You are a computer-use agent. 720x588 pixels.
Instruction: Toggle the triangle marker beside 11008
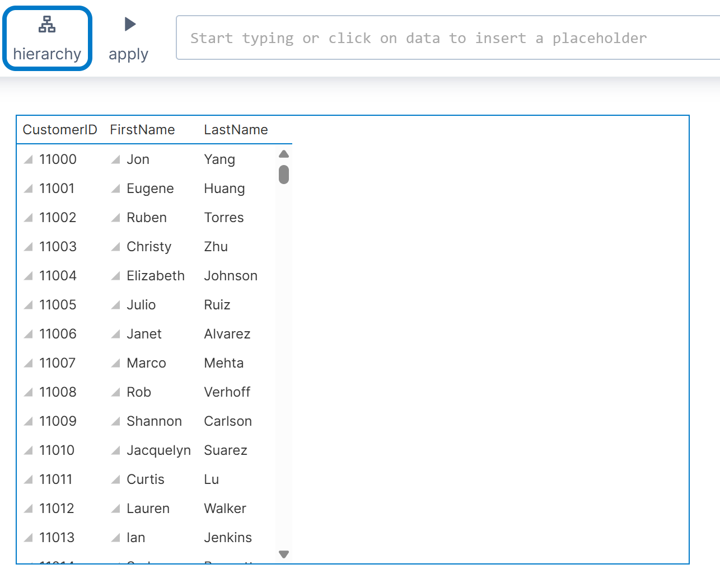point(29,393)
